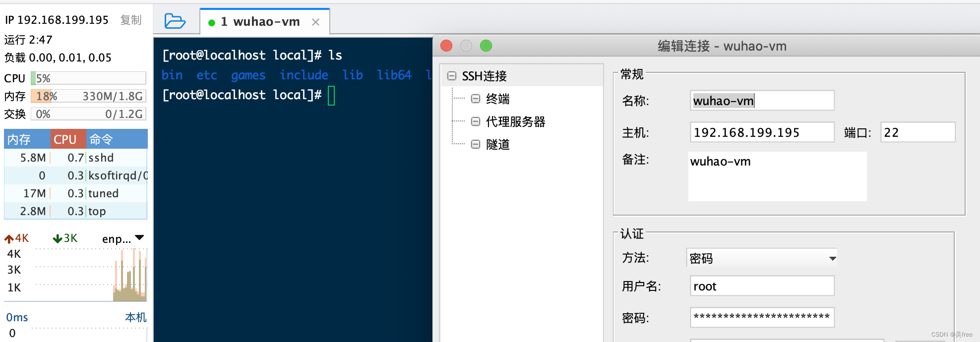980x342 pixels.
Task: Click the 用户名 username field
Action: pyautogui.click(x=762, y=286)
